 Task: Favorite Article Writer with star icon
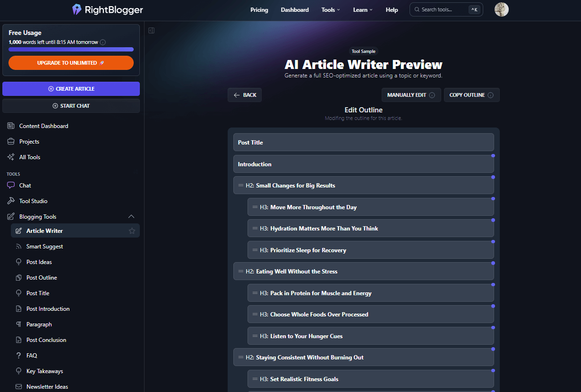click(132, 231)
